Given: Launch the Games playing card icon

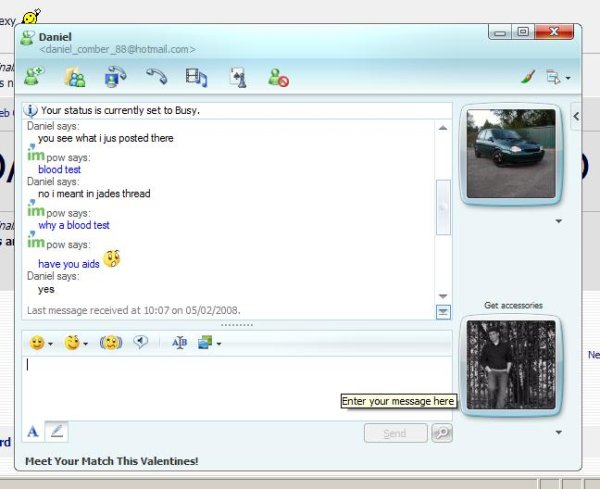Looking at the screenshot, I should click(x=237, y=76).
